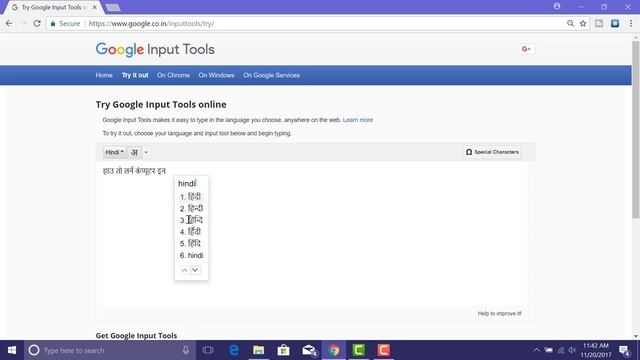Click the taskbar clock showing 11:42 AM

596,350
